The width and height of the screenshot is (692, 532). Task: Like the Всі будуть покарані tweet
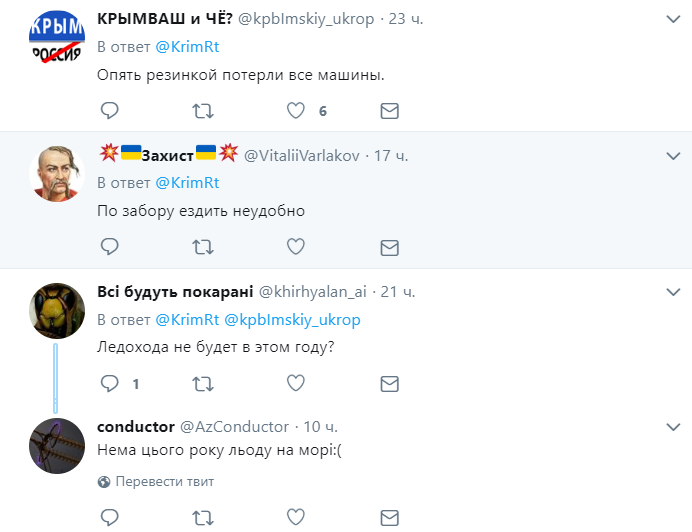296,383
